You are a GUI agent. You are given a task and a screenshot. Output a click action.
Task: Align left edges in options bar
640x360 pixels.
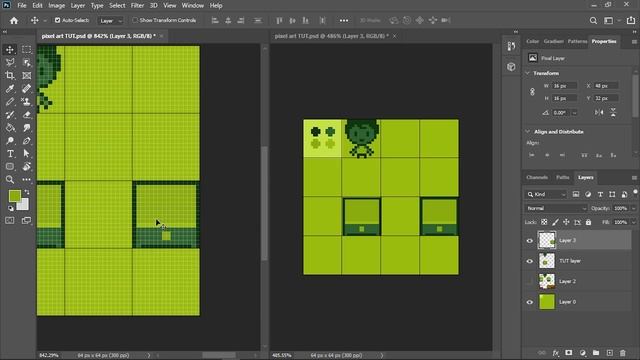coord(215,20)
